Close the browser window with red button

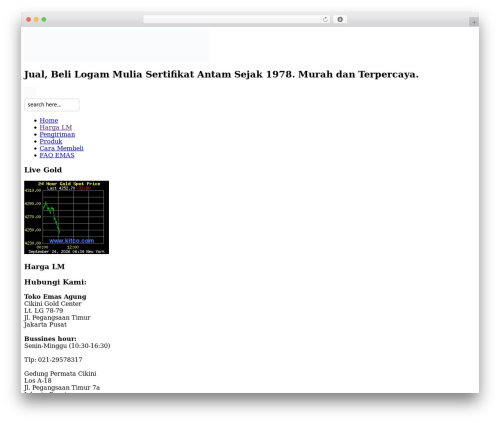pyautogui.click(x=29, y=20)
